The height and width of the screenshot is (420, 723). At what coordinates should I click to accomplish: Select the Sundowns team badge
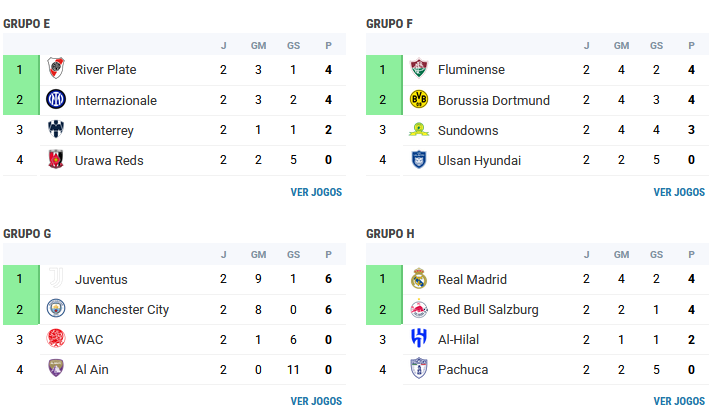click(419, 129)
